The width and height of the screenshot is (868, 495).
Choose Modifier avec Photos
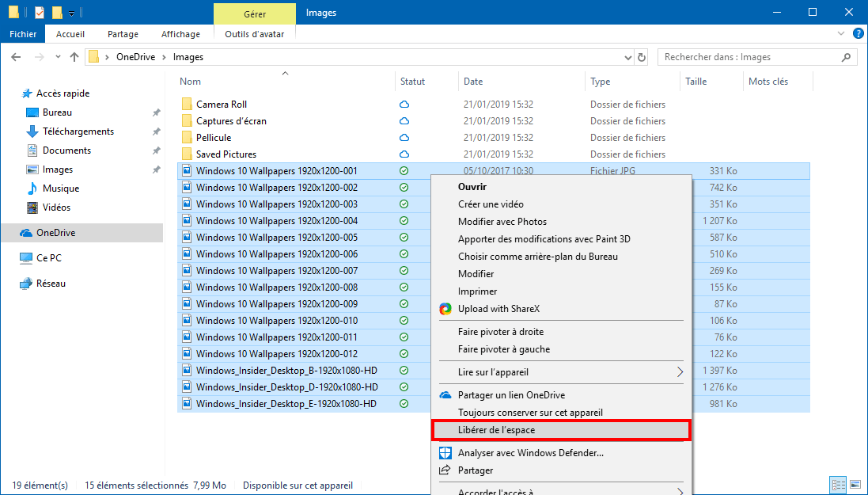(502, 222)
